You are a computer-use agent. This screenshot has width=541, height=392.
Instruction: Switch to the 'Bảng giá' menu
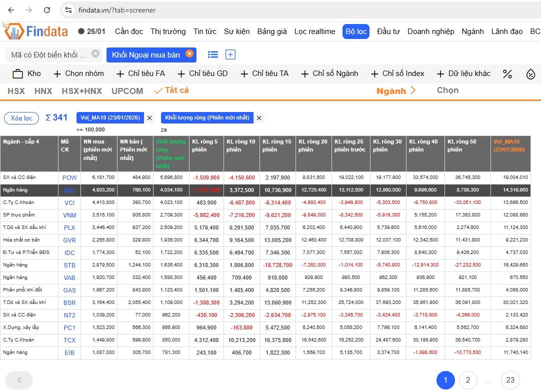[272, 31]
